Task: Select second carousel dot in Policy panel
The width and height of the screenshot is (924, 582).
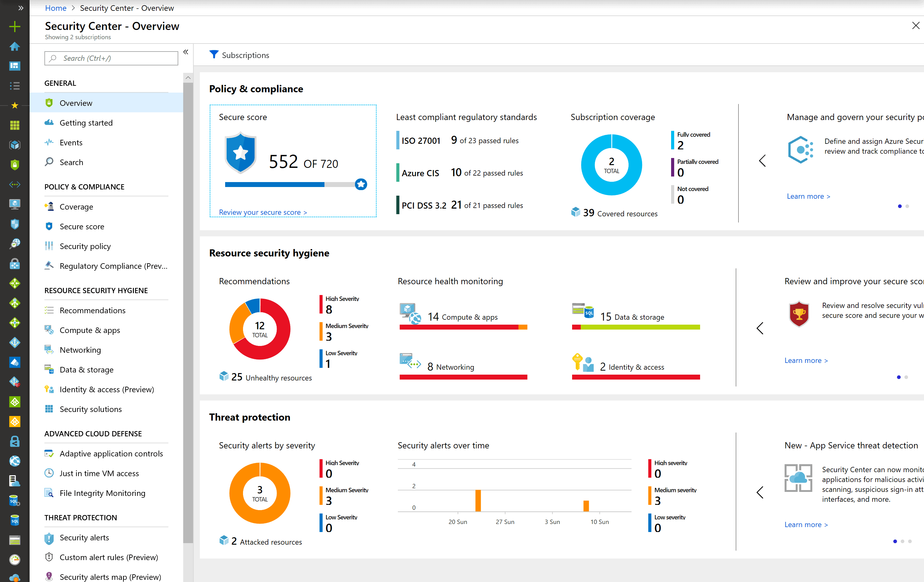Action: 907,206
